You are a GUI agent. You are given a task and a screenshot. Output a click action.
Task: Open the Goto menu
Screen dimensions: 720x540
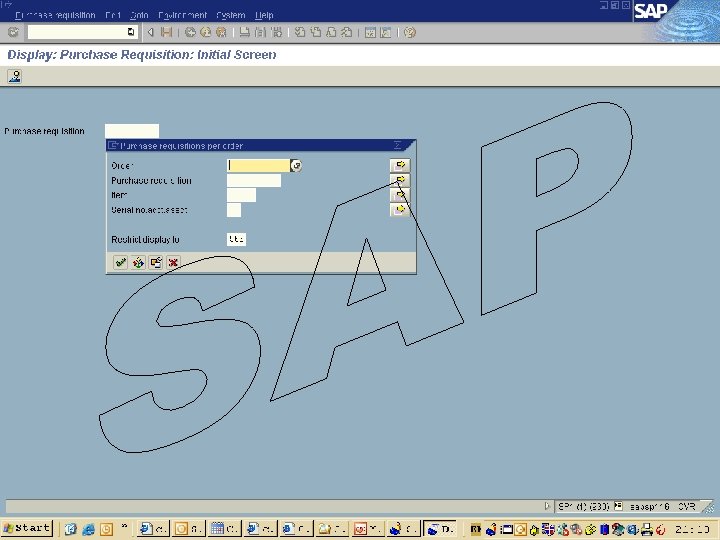(x=139, y=15)
